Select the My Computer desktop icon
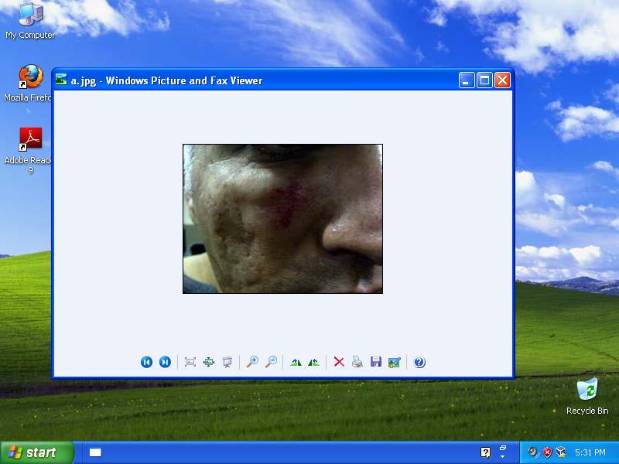Screen dimensions: 619x464 coord(29,16)
